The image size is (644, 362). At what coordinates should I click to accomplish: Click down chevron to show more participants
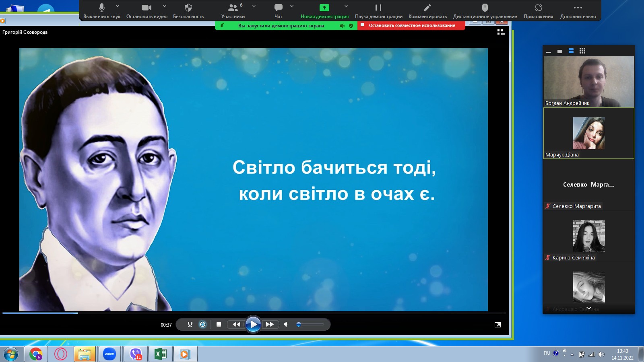click(589, 308)
